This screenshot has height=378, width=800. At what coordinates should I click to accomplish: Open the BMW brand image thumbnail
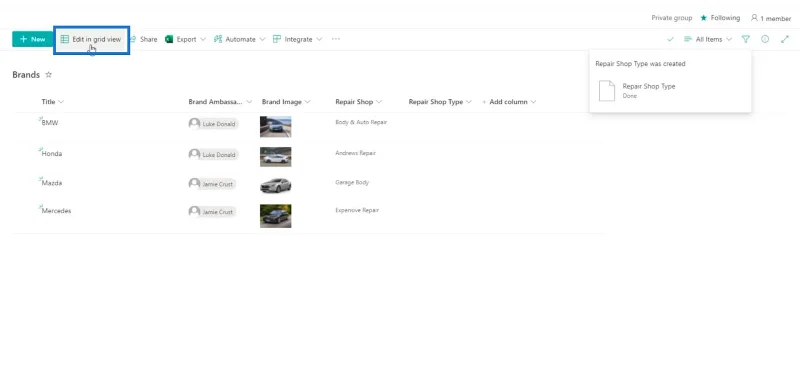coord(276,127)
